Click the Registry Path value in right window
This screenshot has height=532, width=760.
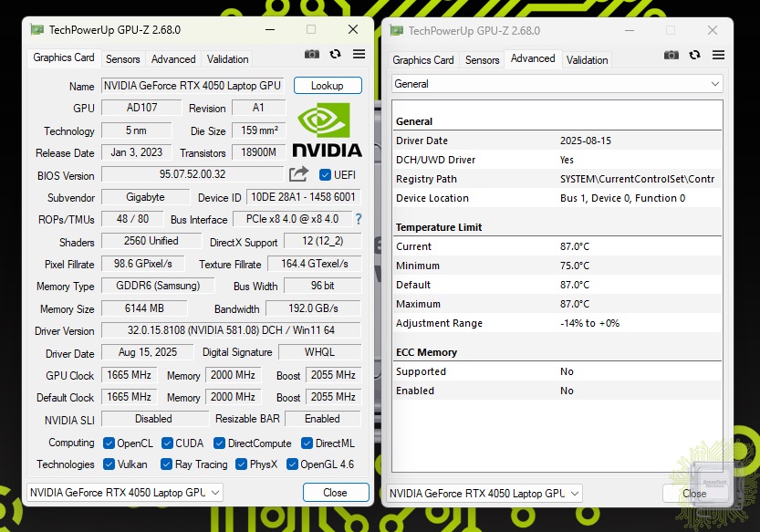(638, 179)
